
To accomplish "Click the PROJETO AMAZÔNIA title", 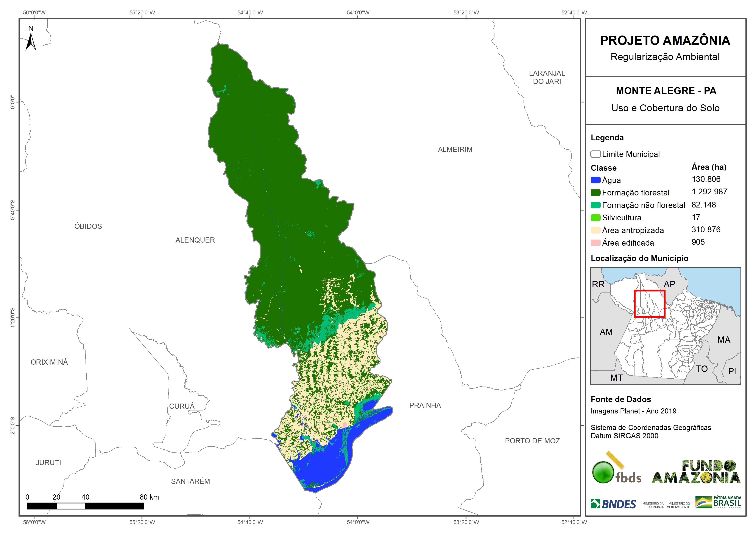I will pyautogui.click(x=665, y=40).
